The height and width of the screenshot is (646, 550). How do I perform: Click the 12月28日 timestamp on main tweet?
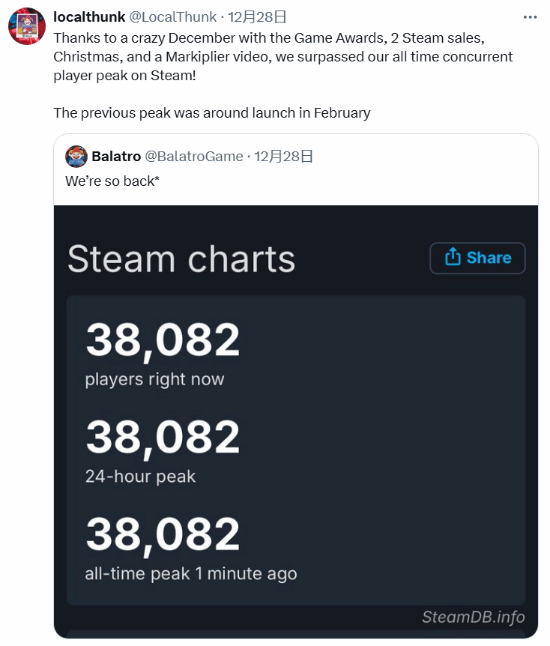(257, 17)
